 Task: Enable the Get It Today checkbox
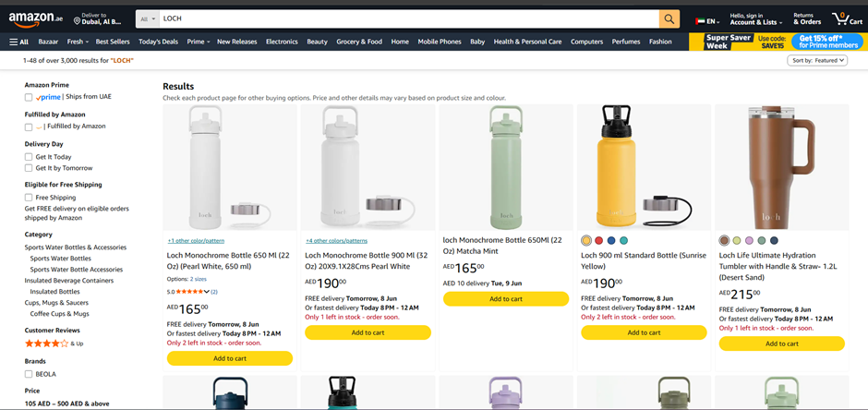[29, 157]
